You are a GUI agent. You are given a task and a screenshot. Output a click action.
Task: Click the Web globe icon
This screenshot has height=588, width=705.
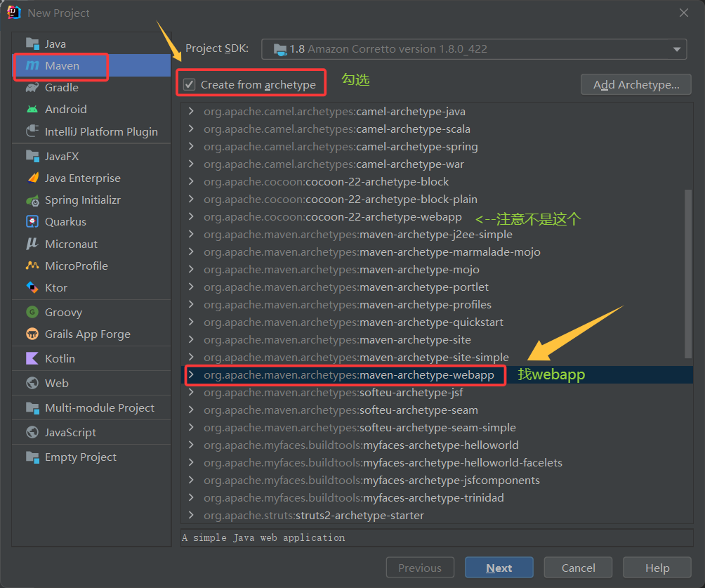click(x=32, y=383)
